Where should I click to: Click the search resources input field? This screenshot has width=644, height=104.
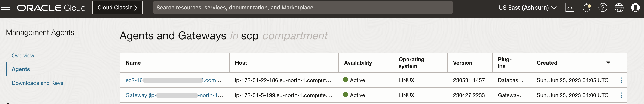tap(303, 8)
